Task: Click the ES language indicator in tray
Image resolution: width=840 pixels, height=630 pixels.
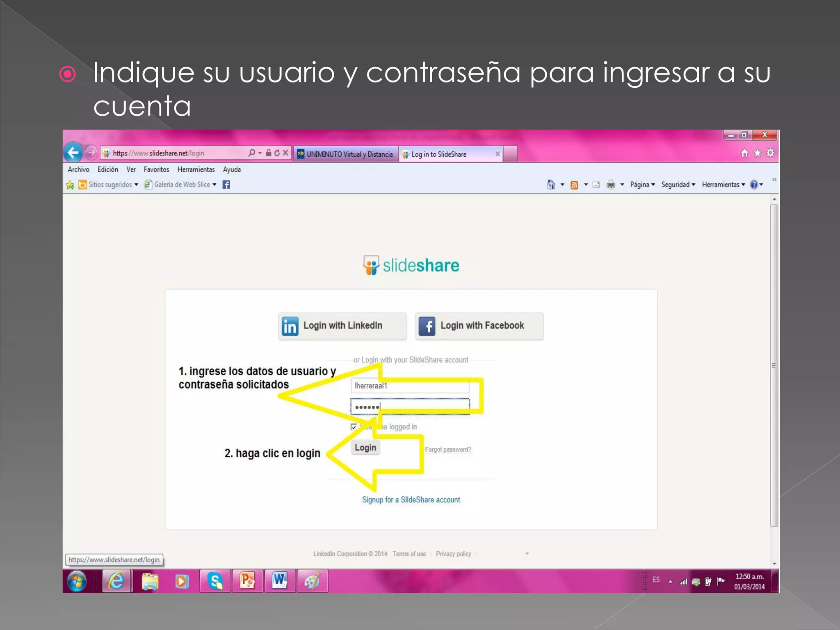Action: 656,579
